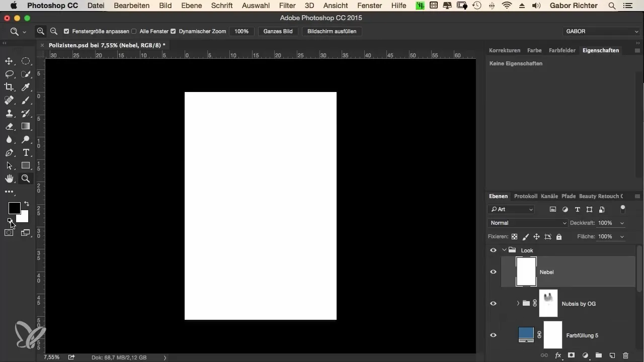Toggle Fenstergröße anpassen checkbox
This screenshot has width=644, height=362.
tap(66, 31)
